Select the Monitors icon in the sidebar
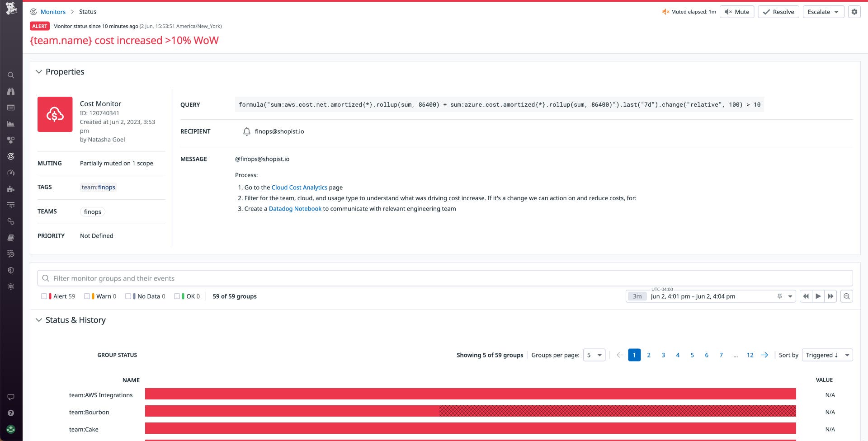This screenshot has width=868, height=441. pos(11,156)
